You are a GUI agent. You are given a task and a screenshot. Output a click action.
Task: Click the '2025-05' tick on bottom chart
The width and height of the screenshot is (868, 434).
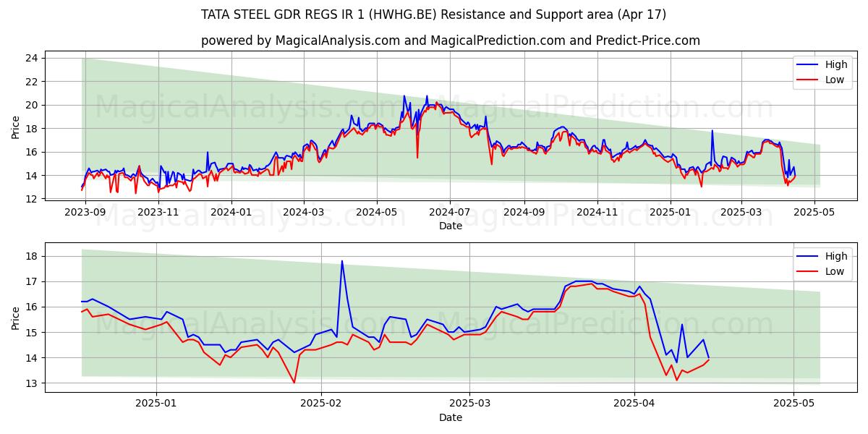pos(793,404)
